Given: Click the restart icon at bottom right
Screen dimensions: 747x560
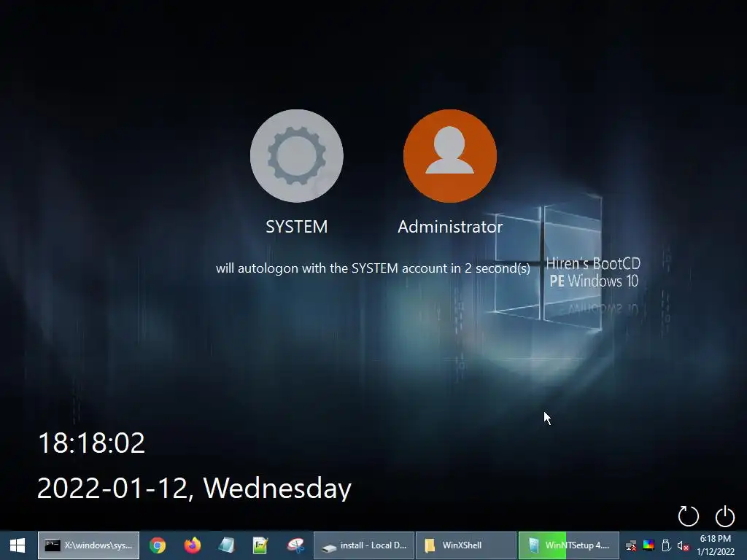Looking at the screenshot, I should click(x=688, y=516).
